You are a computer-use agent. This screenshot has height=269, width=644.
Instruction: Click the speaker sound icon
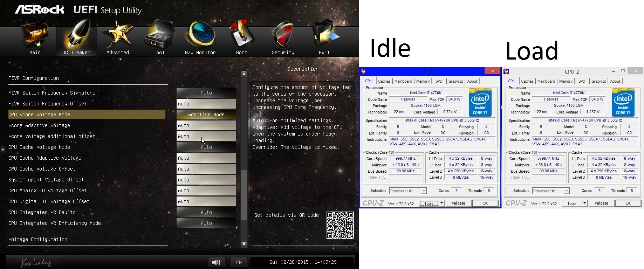(217, 262)
